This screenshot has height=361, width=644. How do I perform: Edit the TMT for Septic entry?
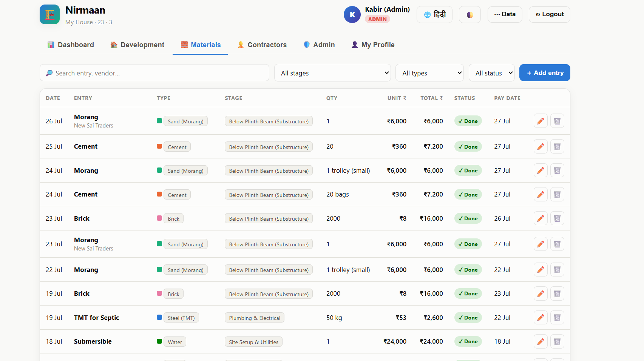click(x=541, y=318)
